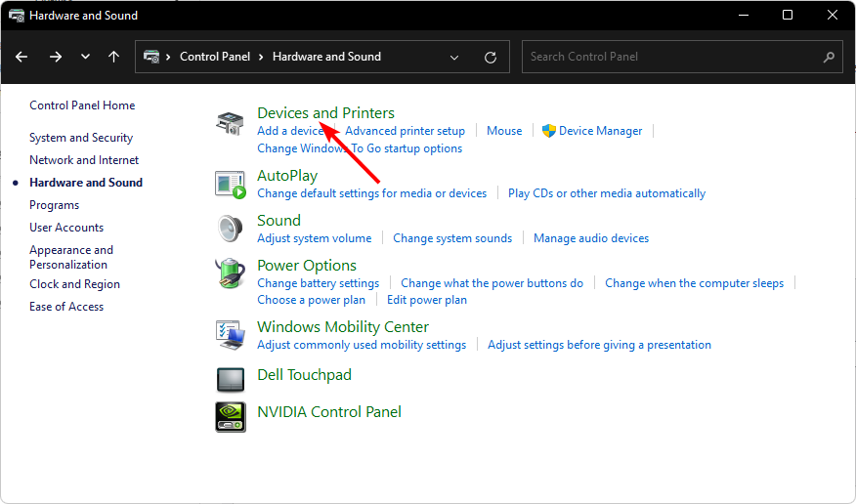Expand the chevron before Control Panel in breadcrumb

click(x=168, y=57)
